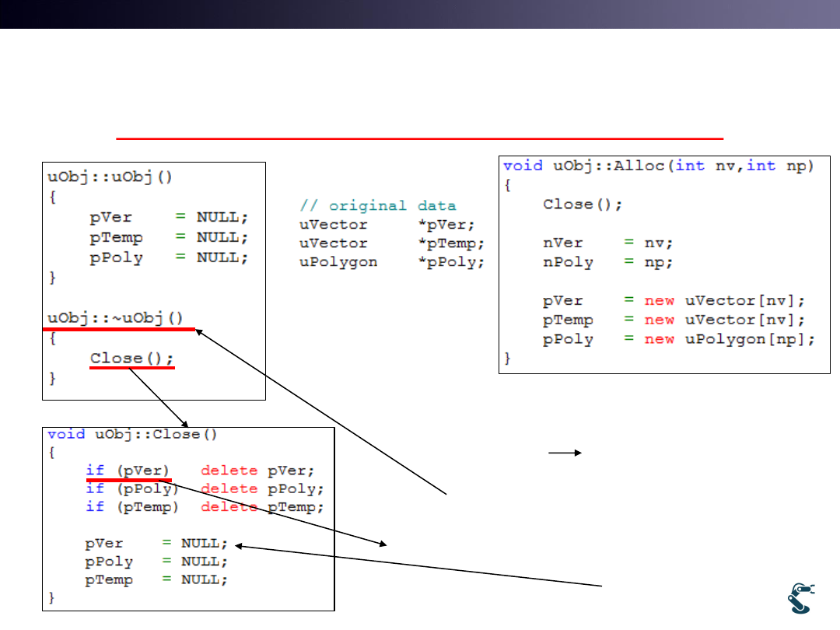Select the "uVector *pTemp;" declaration

[392, 243]
